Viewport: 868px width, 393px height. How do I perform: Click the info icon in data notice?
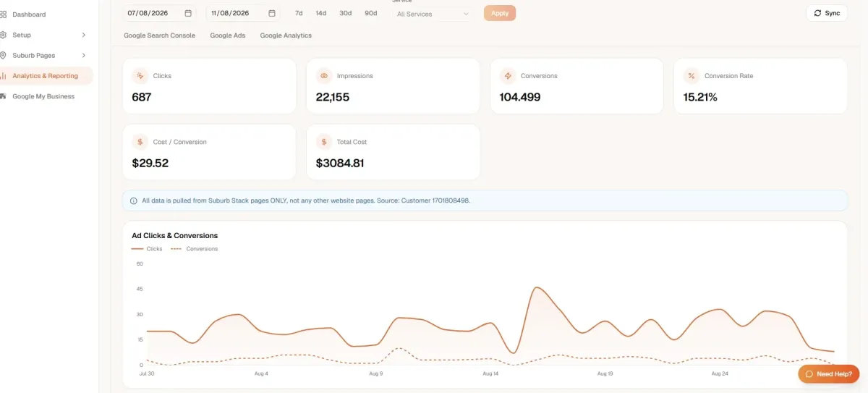[134, 200]
